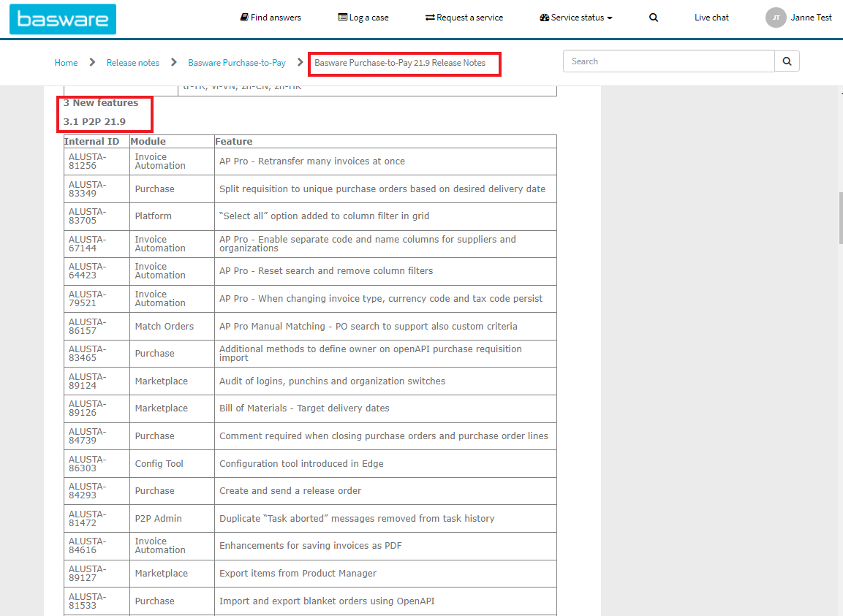Select the '3 New features' heading
The width and height of the screenshot is (843, 616).
pos(101,102)
